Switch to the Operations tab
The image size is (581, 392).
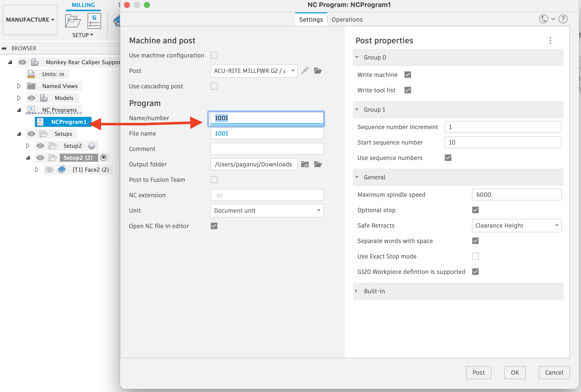347,19
